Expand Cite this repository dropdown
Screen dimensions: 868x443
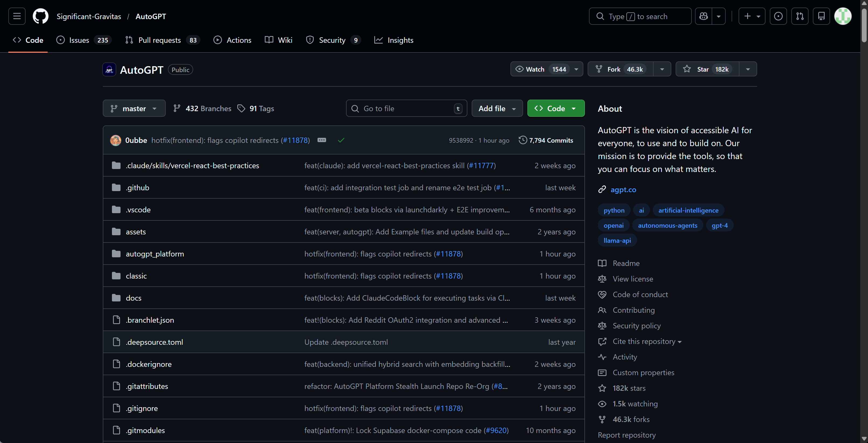coord(647,341)
